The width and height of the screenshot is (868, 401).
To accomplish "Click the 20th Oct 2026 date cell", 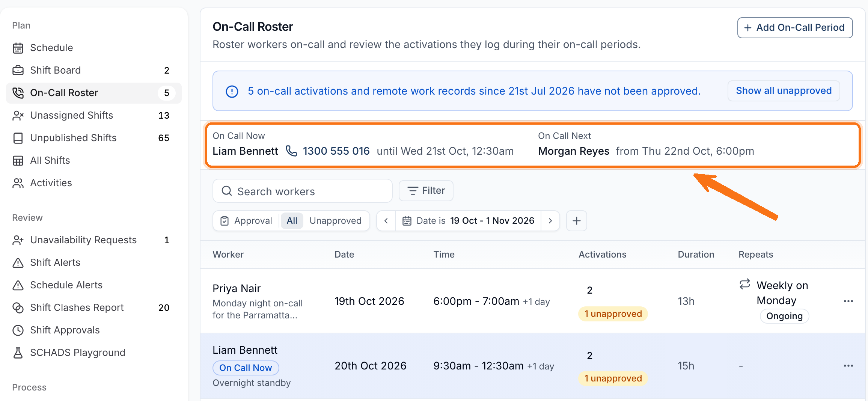I will [x=370, y=366].
